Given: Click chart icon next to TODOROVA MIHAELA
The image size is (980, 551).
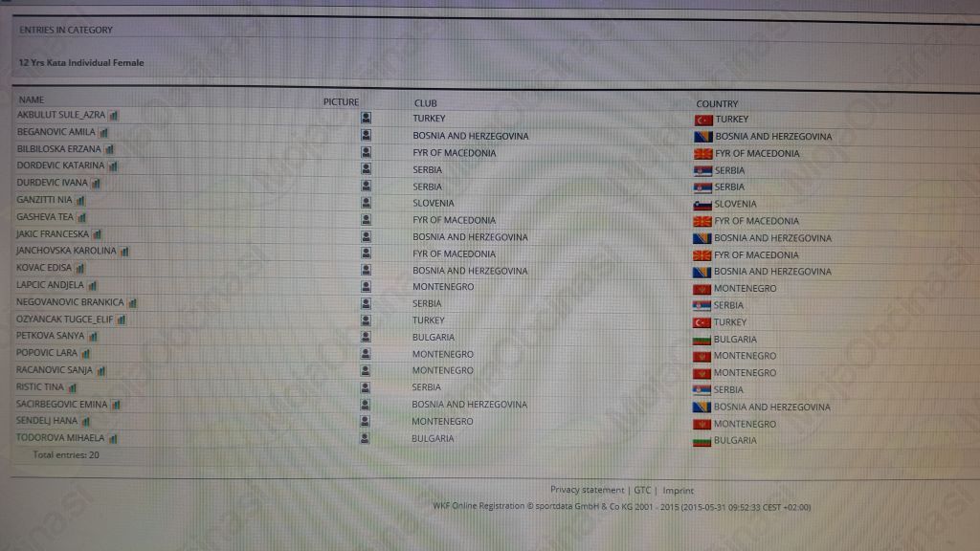Looking at the screenshot, I should click(x=113, y=439).
